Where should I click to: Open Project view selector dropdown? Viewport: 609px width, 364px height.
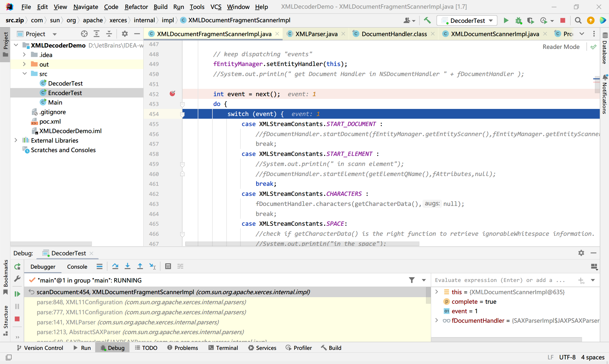click(55, 34)
